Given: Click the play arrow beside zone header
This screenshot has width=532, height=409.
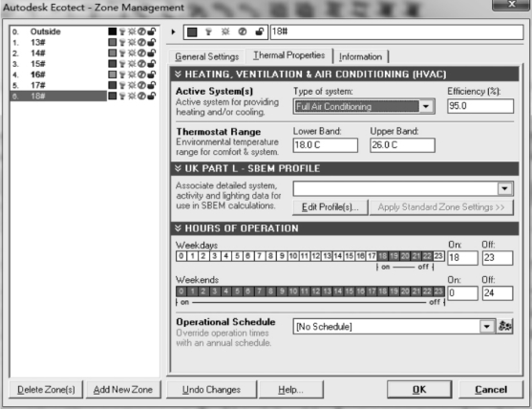Looking at the screenshot, I should pyautogui.click(x=174, y=32).
